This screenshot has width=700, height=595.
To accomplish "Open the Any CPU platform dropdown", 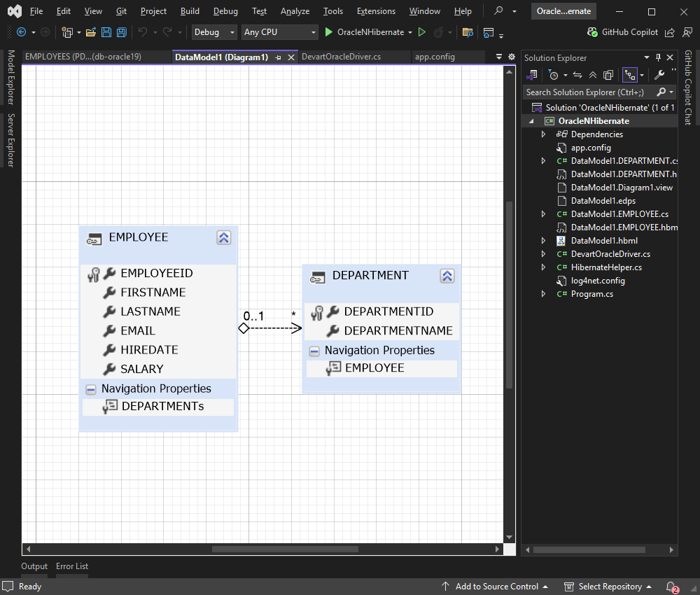I will click(279, 31).
